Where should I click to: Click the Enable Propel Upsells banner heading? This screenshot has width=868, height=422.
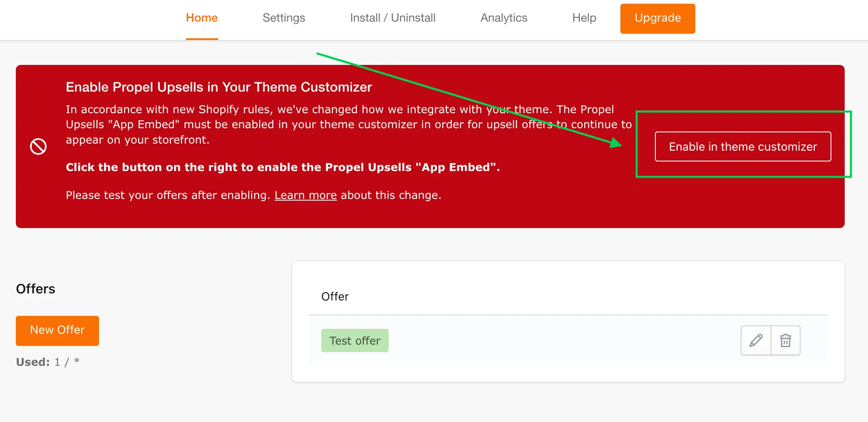pyautogui.click(x=219, y=87)
